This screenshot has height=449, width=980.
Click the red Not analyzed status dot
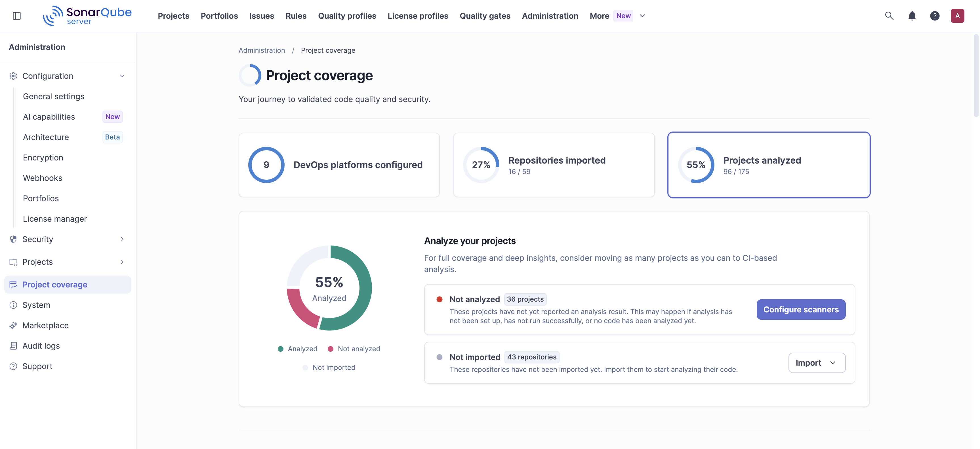tap(439, 299)
